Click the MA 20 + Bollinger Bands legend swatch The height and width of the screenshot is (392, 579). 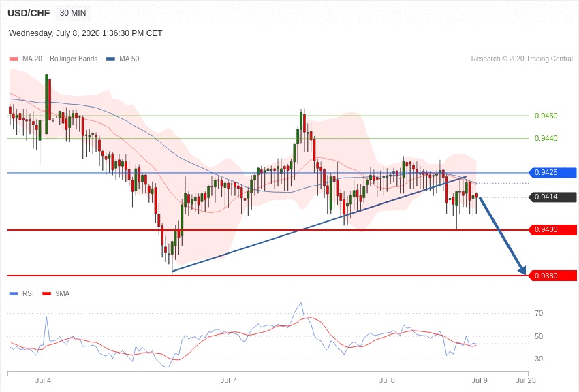click(x=14, y=59)
